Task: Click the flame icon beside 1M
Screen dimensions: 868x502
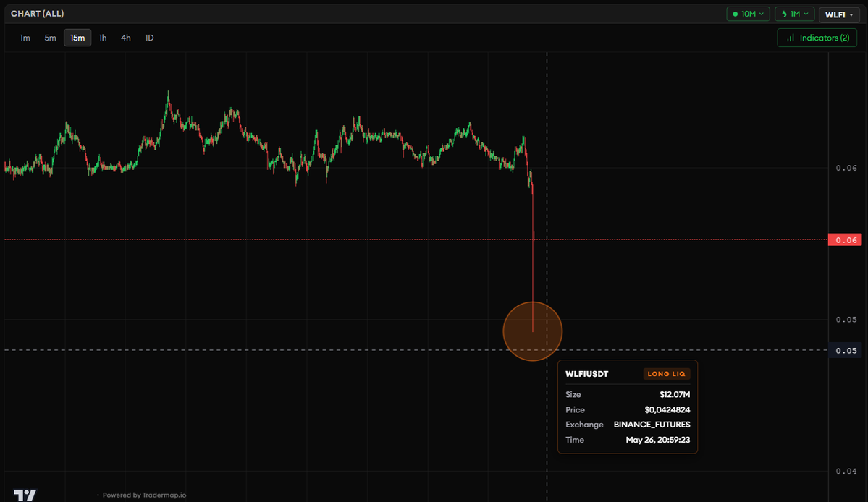Action: point(784,14)
